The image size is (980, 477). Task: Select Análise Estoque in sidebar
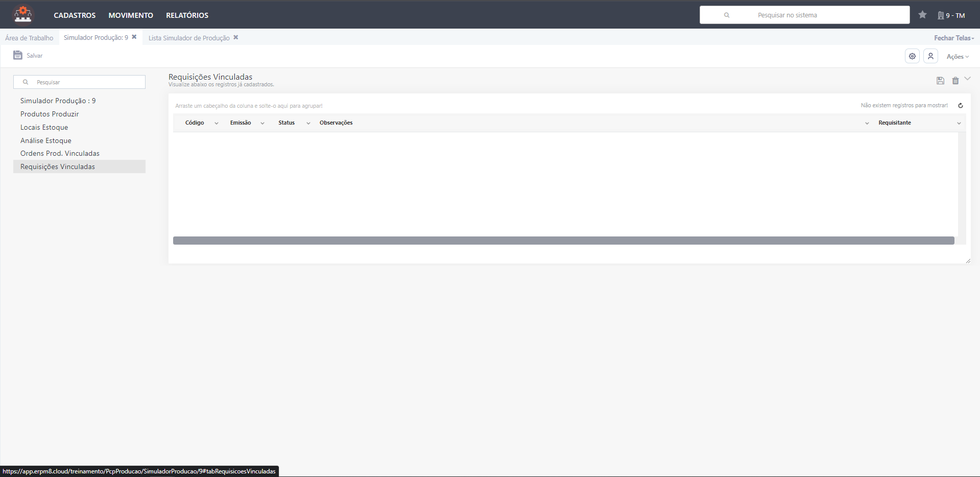pyautogui.click(x=79, y=140)
